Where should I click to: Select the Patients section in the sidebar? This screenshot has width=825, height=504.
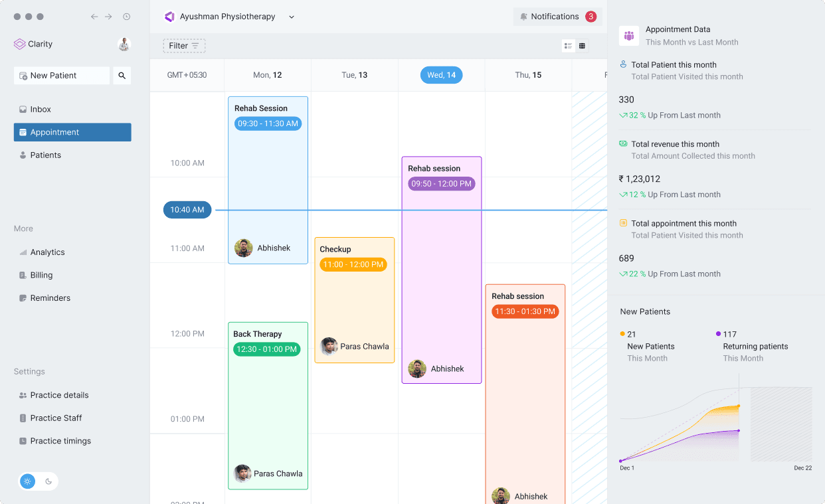pyautogui.click(x=45, y=155)
